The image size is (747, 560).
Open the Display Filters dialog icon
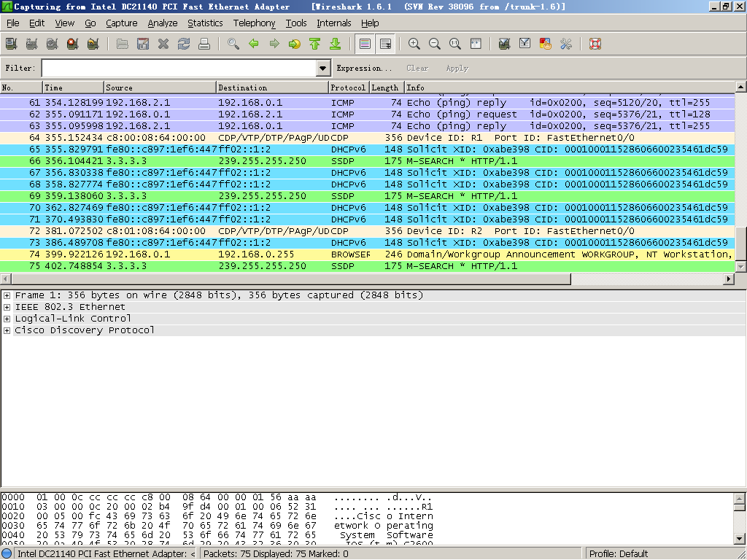pos(525,44)
